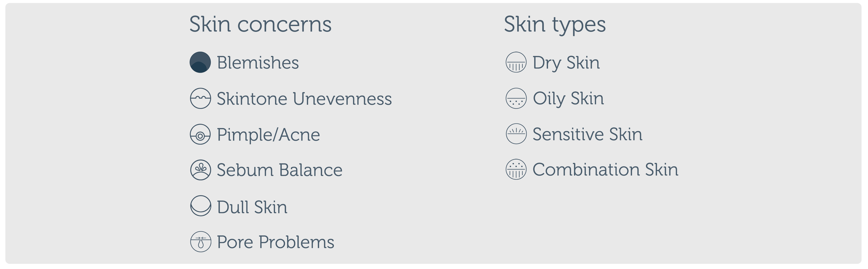Select the Pore Problems icon
Image resolution: width=868 pixels, height=269 pixels.
(201, 242)
